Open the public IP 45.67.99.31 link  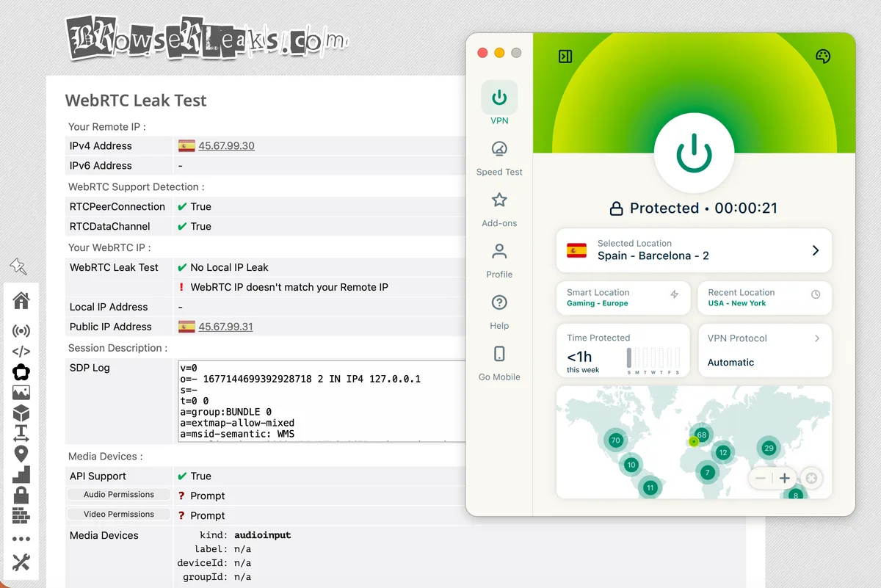(x=225, y=327)
